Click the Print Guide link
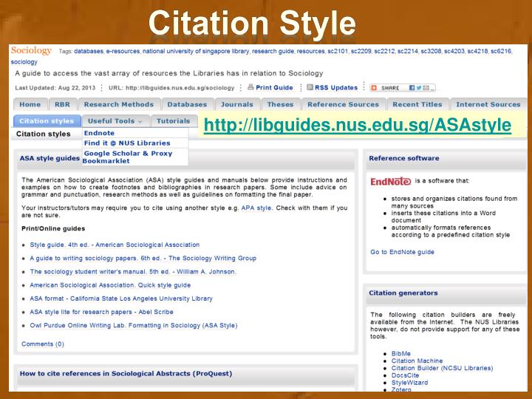This screenshot has width=532, height=399. (274, 87)
